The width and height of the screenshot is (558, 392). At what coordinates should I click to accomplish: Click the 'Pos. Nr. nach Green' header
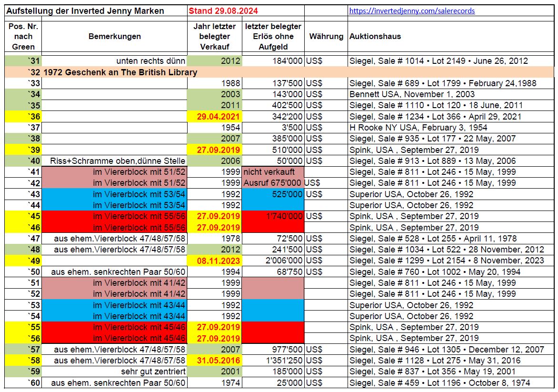(x=23, y=36)
